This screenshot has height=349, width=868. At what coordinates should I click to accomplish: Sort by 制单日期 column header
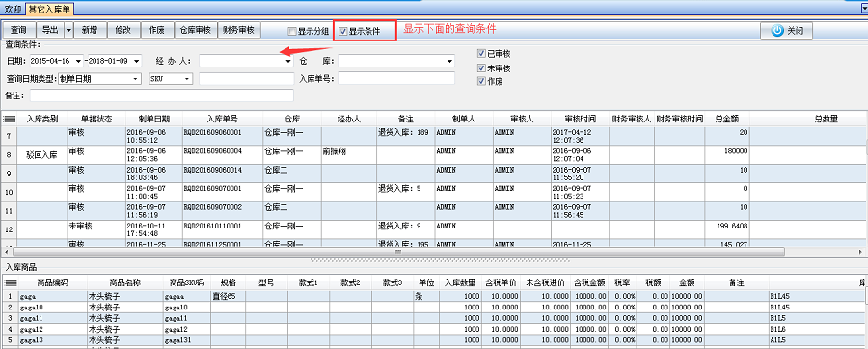click(154, 119)
